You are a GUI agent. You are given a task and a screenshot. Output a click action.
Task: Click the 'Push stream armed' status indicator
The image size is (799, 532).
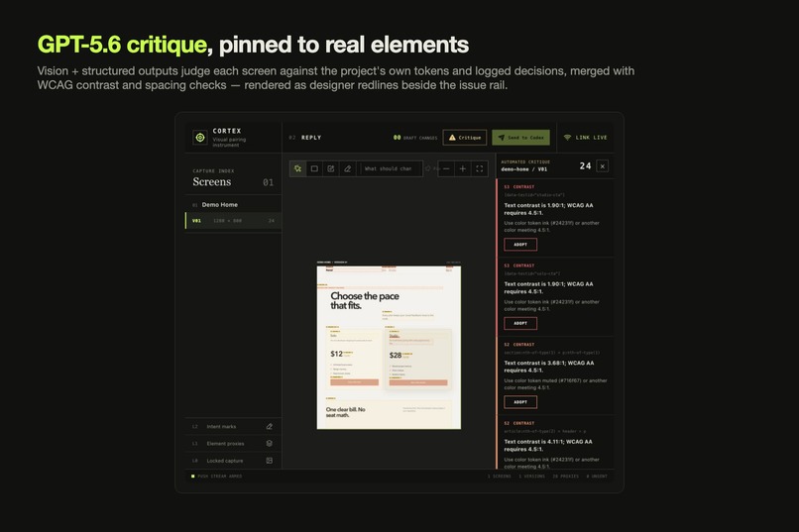(216, 477)
